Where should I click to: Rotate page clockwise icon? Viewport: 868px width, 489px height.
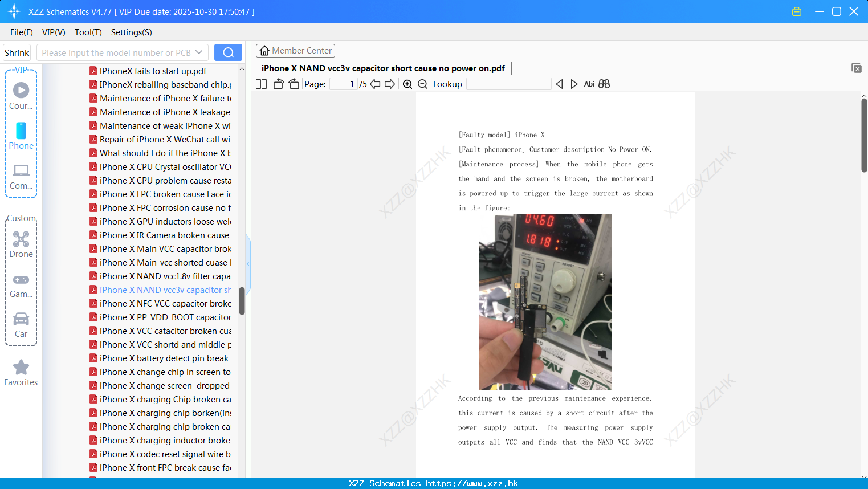294,84
